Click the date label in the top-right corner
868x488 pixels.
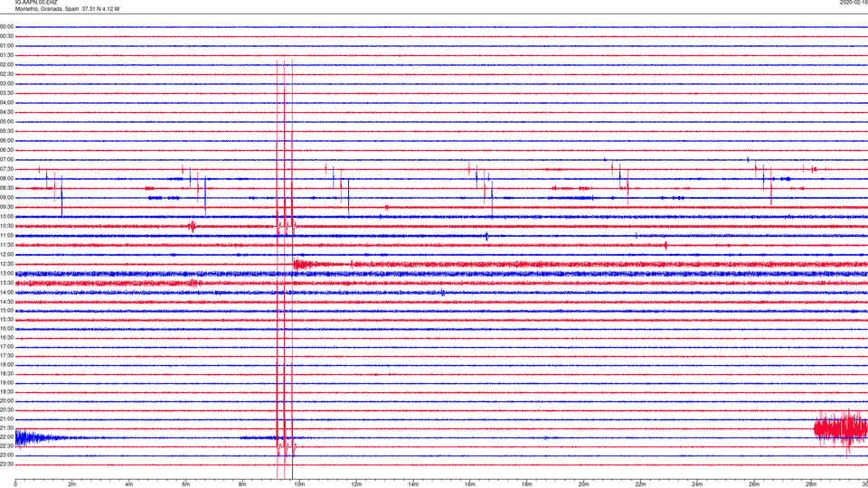click(x=854, y=3)
